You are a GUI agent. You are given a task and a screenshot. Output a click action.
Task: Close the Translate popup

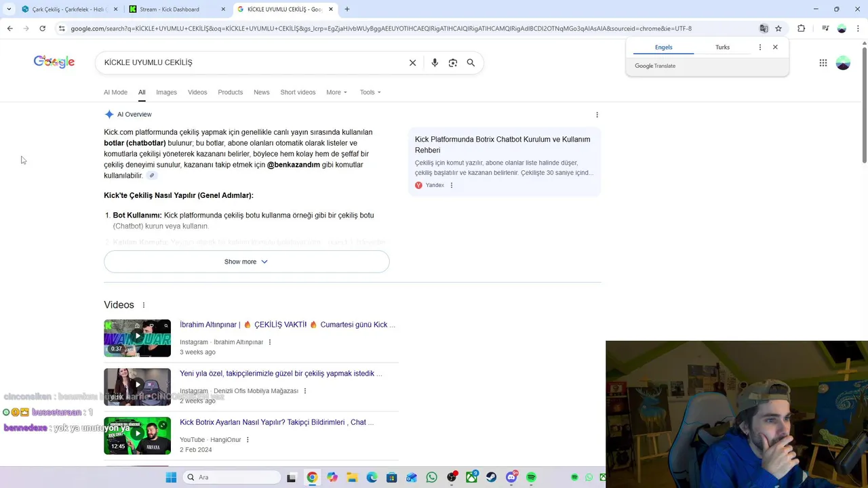775,47
